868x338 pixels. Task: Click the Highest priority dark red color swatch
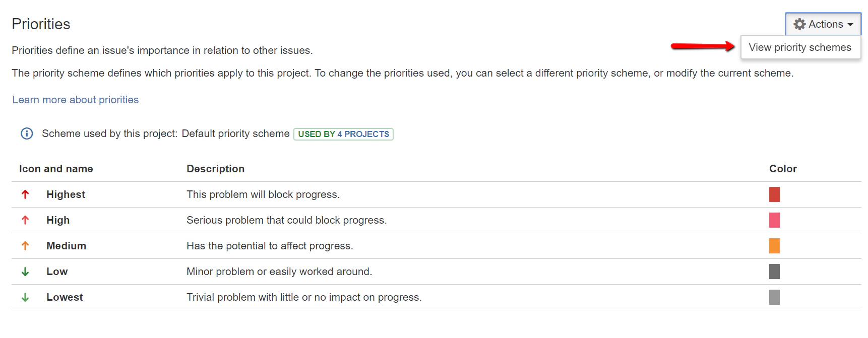click(x=775, y=194)
